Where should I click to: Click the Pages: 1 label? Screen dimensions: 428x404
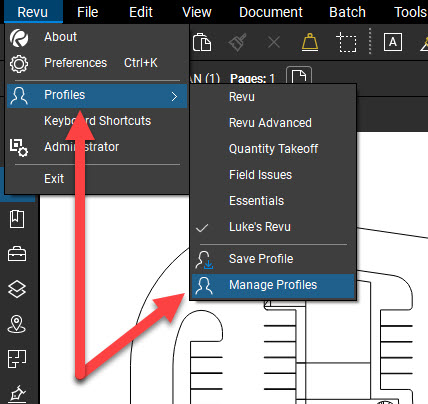[x=252, y=79]
